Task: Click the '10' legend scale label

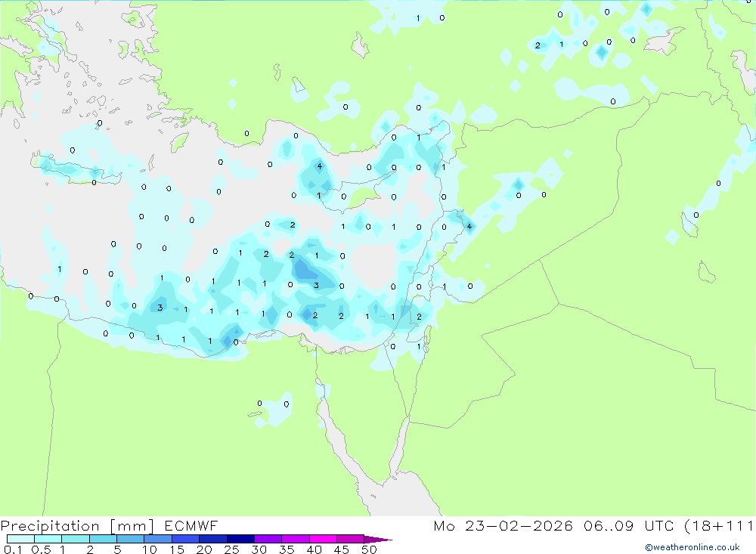Action: [x=150, y=549]
